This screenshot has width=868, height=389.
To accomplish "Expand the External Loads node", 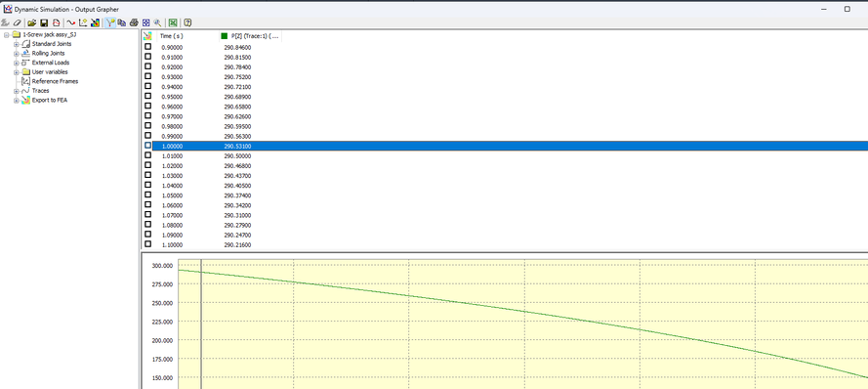I will (16, 63).
